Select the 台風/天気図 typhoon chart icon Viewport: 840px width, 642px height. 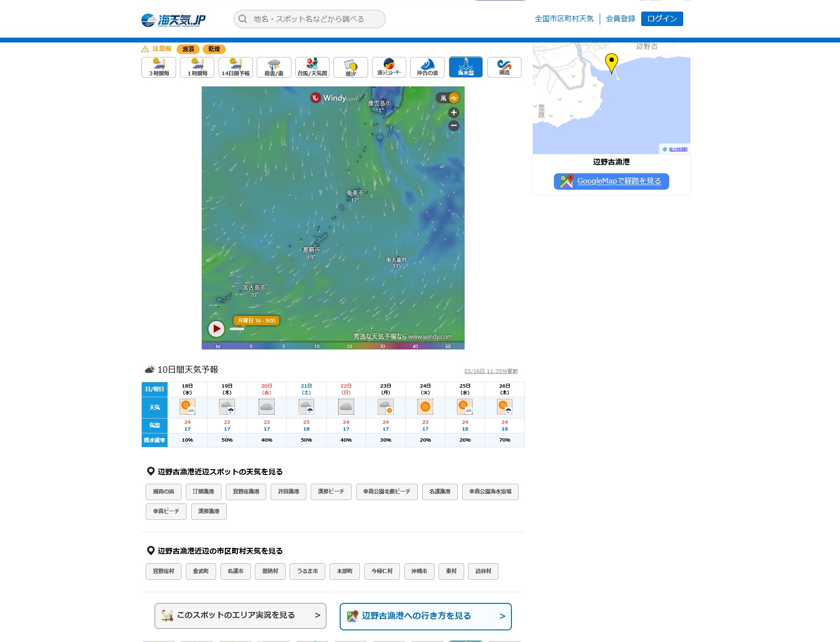click(312, 67)
